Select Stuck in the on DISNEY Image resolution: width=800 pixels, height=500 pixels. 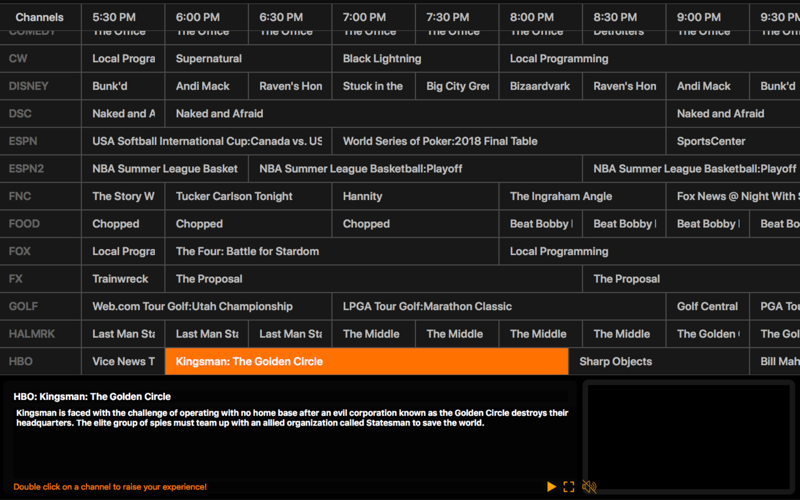(373, 86)
